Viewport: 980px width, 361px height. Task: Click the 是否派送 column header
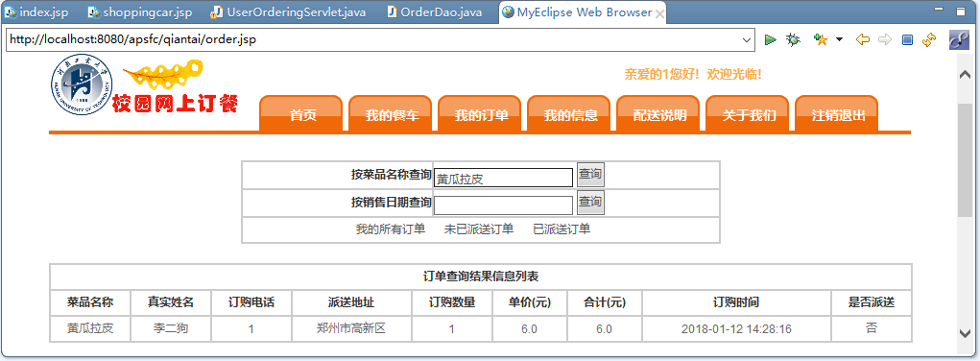(x=872, y=302)
